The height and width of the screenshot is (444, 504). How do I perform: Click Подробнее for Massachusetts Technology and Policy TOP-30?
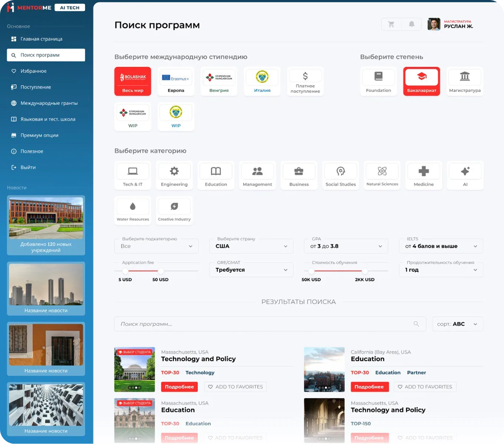tap(179, 387)
